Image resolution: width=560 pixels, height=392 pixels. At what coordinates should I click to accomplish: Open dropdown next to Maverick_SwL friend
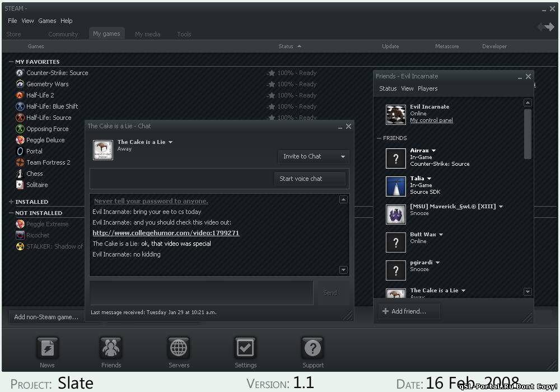point(501,207)
